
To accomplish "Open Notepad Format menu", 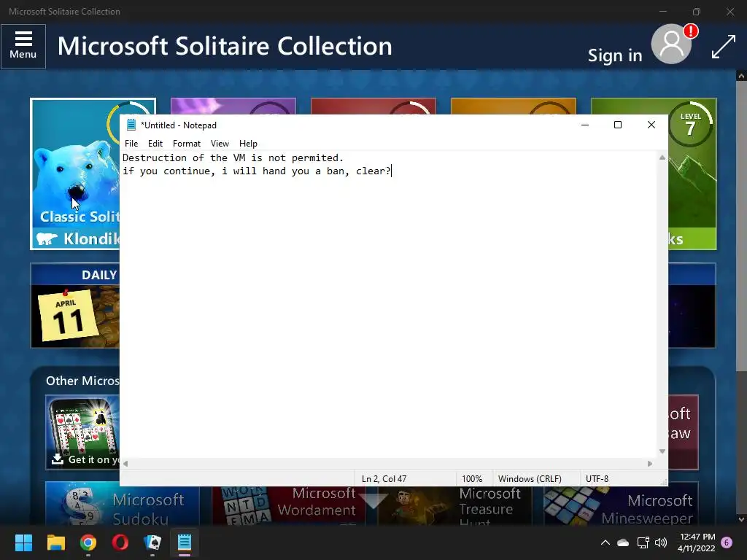I will point(186,144).
